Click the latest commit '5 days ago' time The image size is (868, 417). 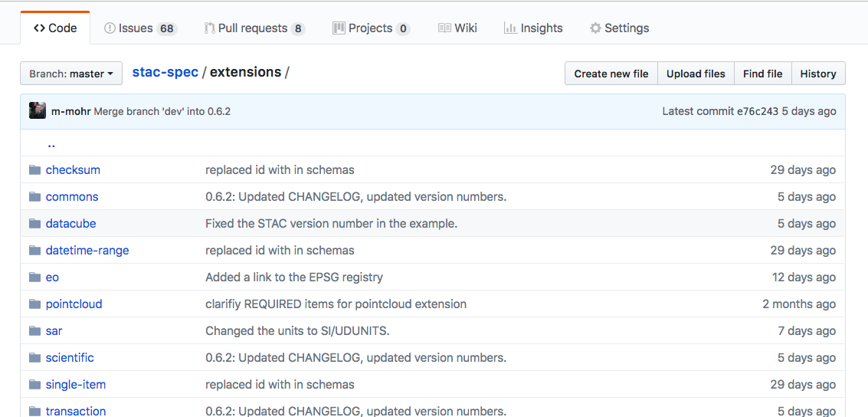click(x=809, y=111)
